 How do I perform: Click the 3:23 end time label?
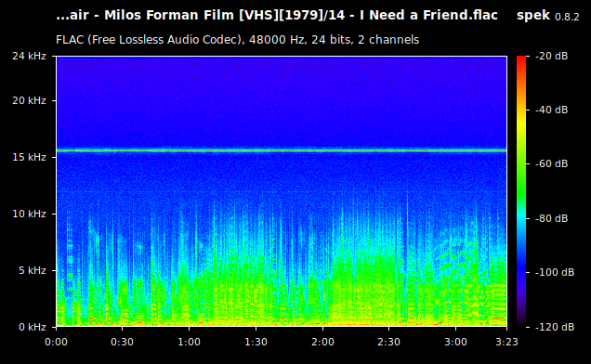(506, 342)
